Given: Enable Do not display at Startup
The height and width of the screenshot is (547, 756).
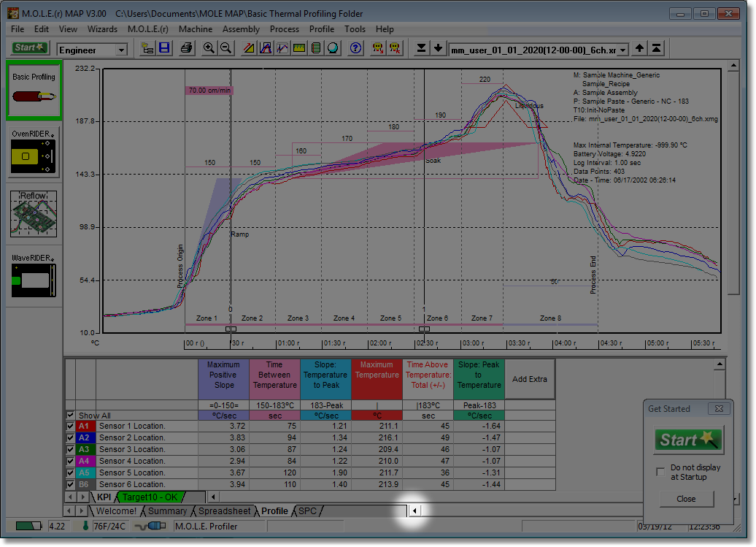Looking at the screenshot, I should (x=660, y=472).
